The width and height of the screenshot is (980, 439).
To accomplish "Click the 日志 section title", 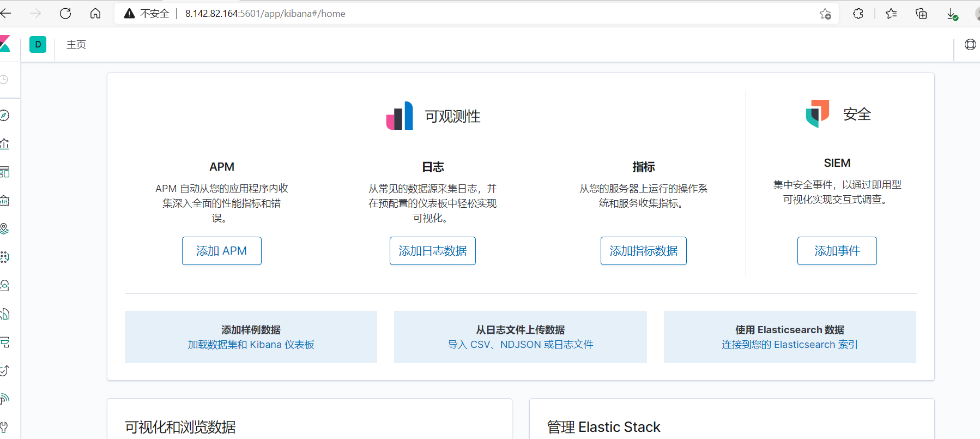I will pos(433,167).
